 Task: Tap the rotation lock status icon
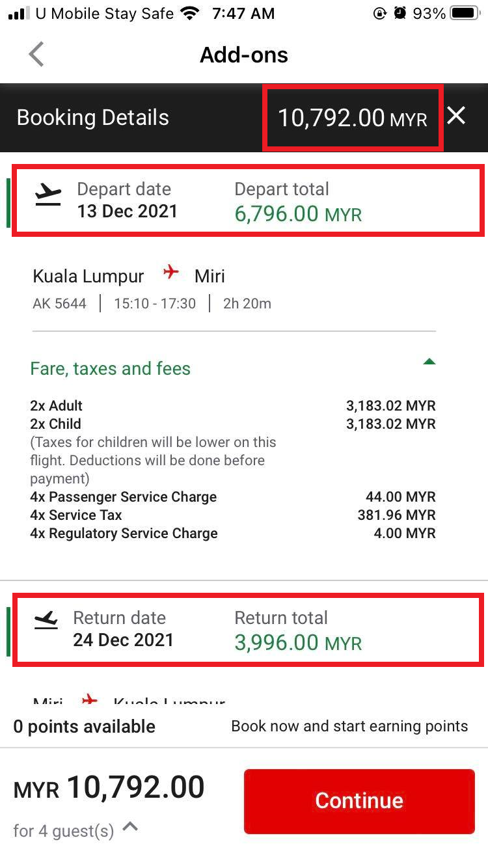click(x=380, y=13)
